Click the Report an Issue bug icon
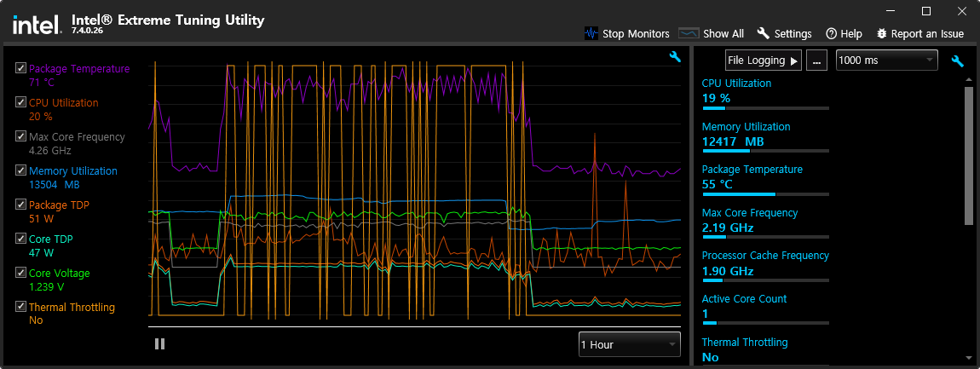 pos(882,33)
